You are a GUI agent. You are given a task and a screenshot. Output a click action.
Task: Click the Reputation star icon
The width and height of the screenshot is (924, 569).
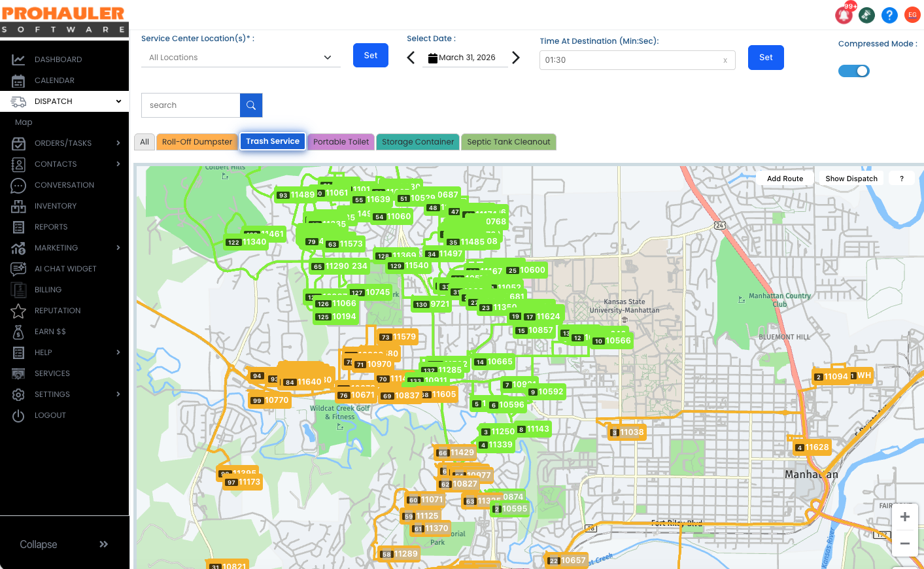point(18,311)
